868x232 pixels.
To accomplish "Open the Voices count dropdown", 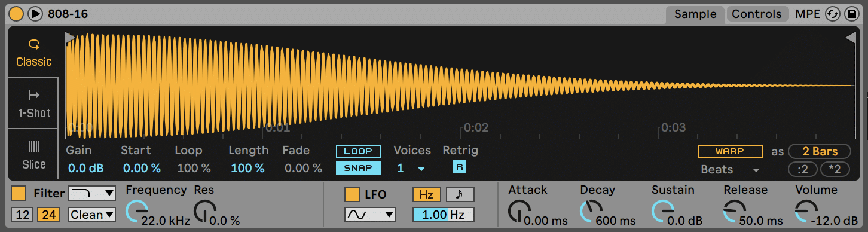I will [411, 169].
